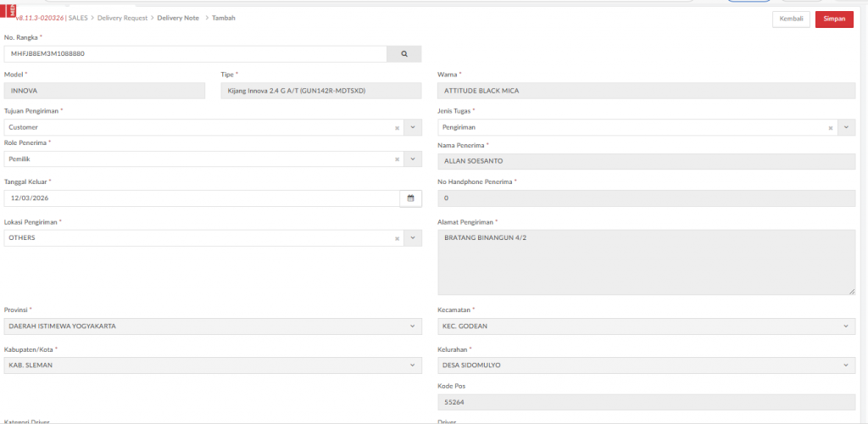Click the search icon beside No. Rangka
This screenshot has height=424, width=868.
(x=404, y=53)
